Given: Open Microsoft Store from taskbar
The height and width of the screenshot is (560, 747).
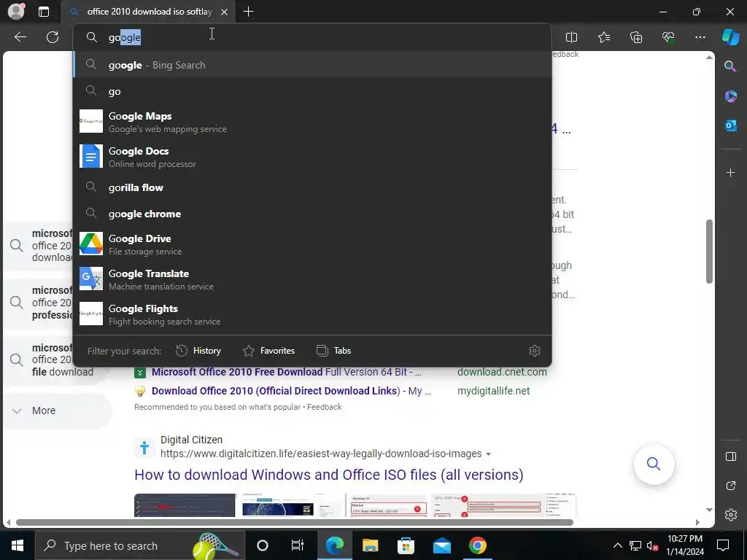Looking at the screenshot, I should click(x=406, y=545).
